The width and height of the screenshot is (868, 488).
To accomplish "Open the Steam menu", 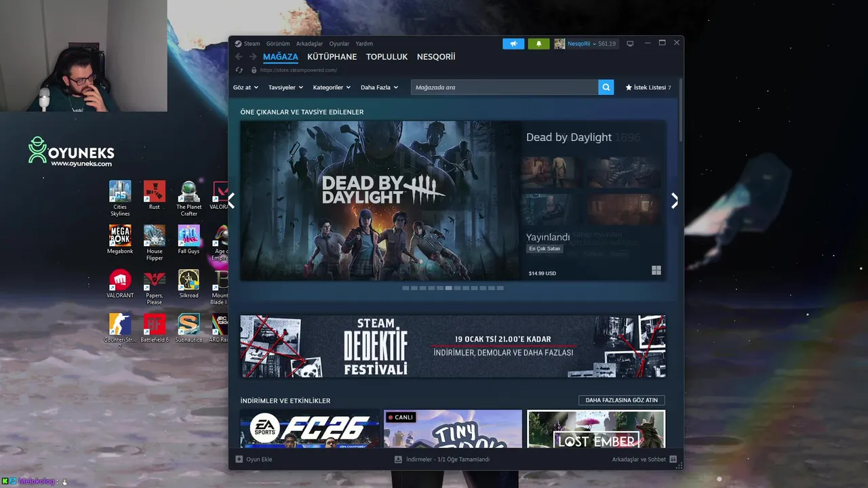I will [252, 43].
